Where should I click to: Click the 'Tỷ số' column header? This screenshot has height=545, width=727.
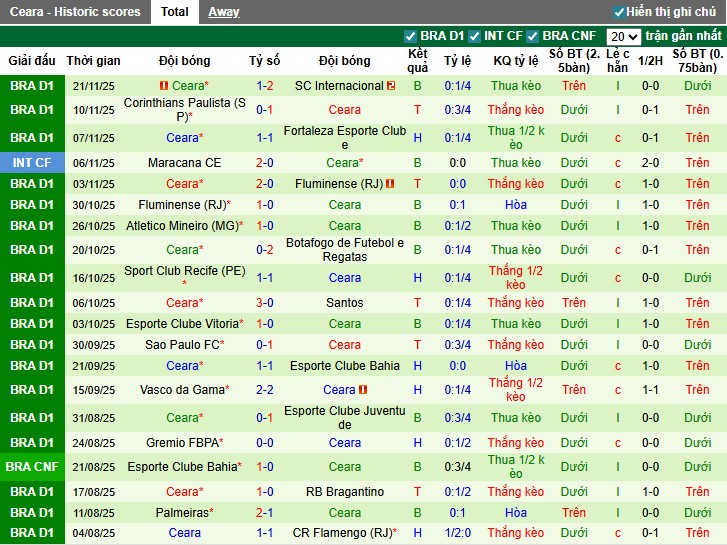tap(265, 61)
